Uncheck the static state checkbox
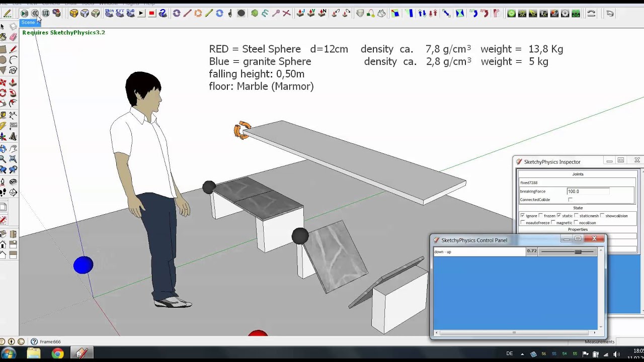 (559, 216)
